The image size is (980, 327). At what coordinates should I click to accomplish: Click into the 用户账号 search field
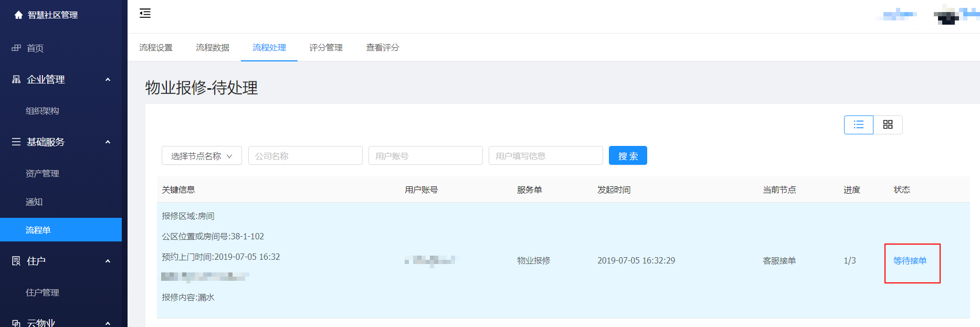[x=425, y=156]
